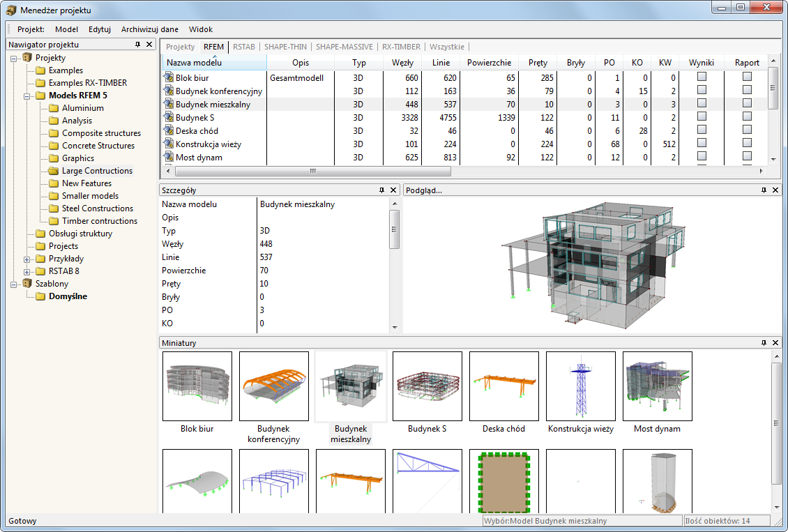Click the Miniatury vertical scrollbar thumb

click(x=776, y=423)
